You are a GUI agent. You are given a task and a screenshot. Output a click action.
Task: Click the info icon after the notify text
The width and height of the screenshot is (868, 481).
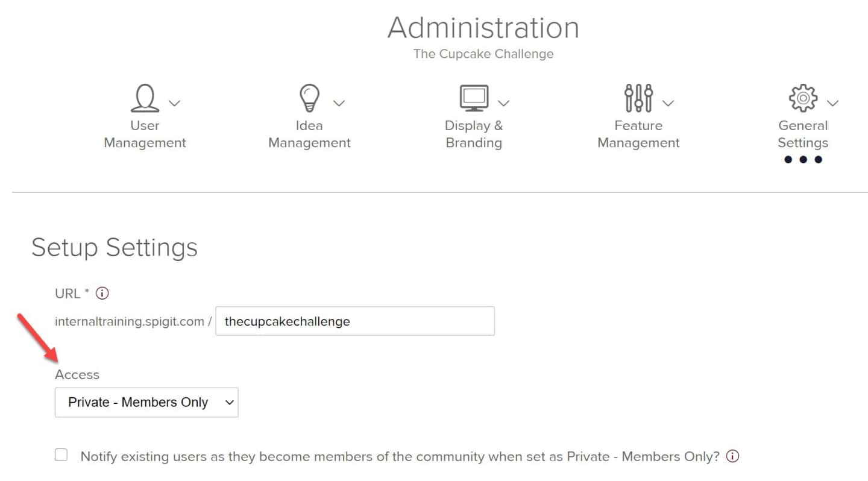pyautogui.click(x=733, y=456)
